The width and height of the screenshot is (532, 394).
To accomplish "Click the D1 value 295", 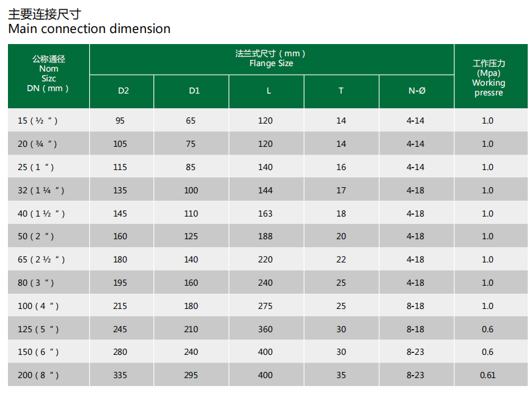I will point(191,375).
